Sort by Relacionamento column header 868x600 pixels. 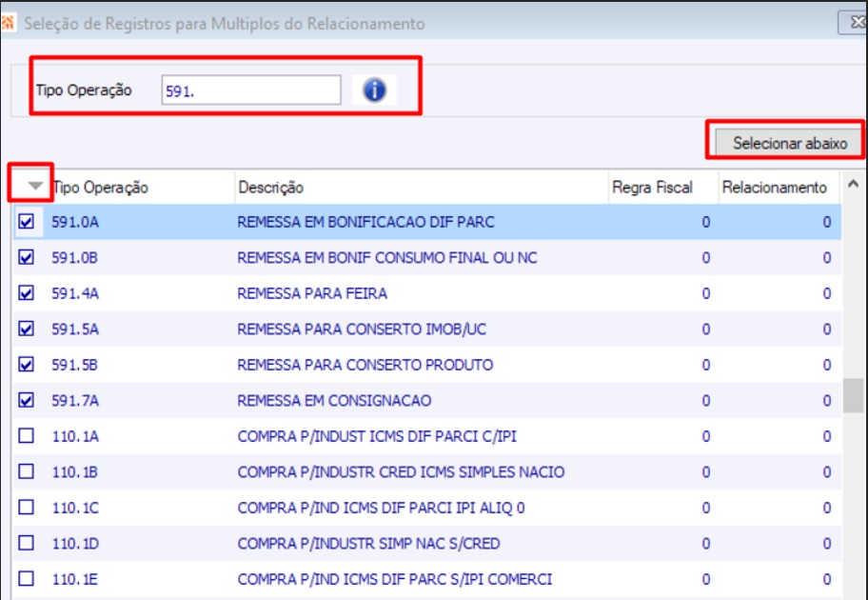(x=774, y=188)
